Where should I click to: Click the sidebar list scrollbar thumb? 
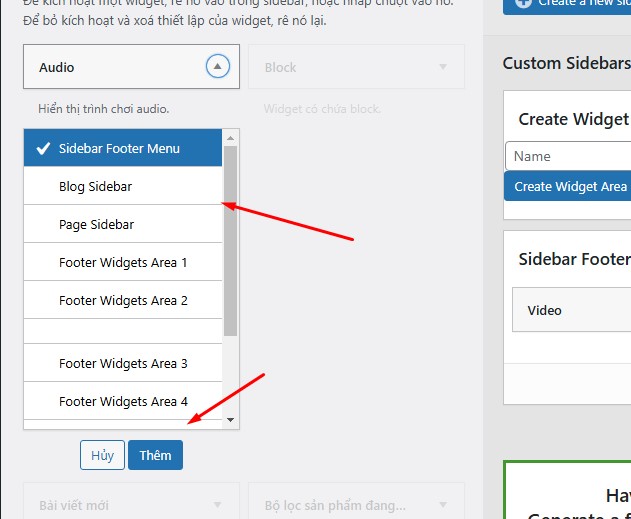pyautogui.click(x=231, y=240)
